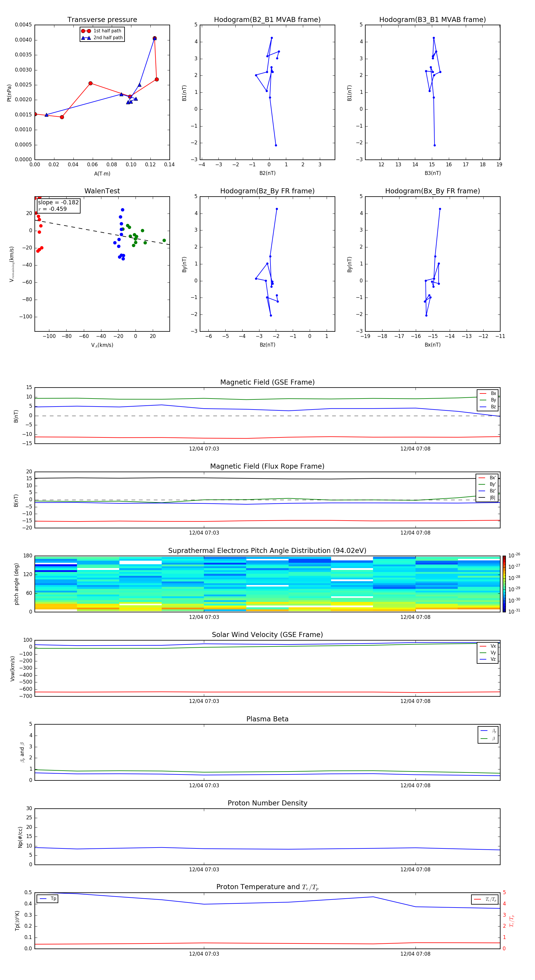Click the "Plasma Beta" panel title
Image resolution: width=535 pixels, height=980 pixels.
tap(267, 719)
